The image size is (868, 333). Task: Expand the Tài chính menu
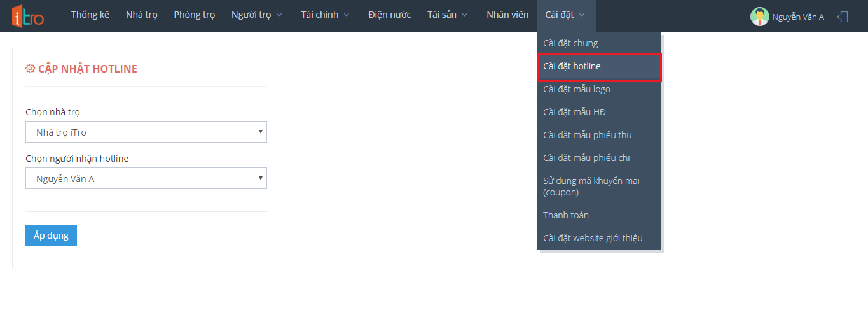coord(325,15)
